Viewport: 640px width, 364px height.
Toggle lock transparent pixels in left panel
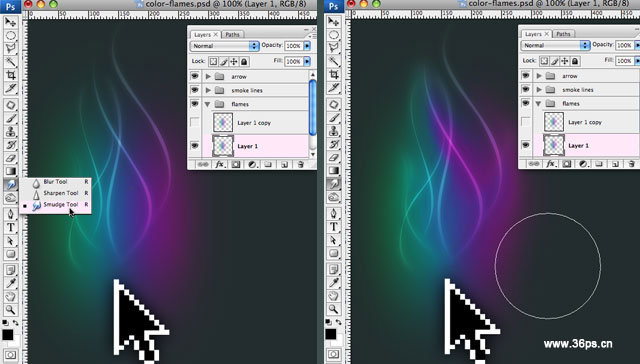coord(213,62)
